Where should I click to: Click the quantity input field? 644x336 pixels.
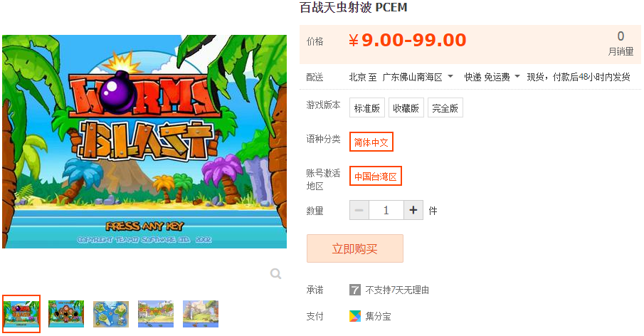click(386, 210)
